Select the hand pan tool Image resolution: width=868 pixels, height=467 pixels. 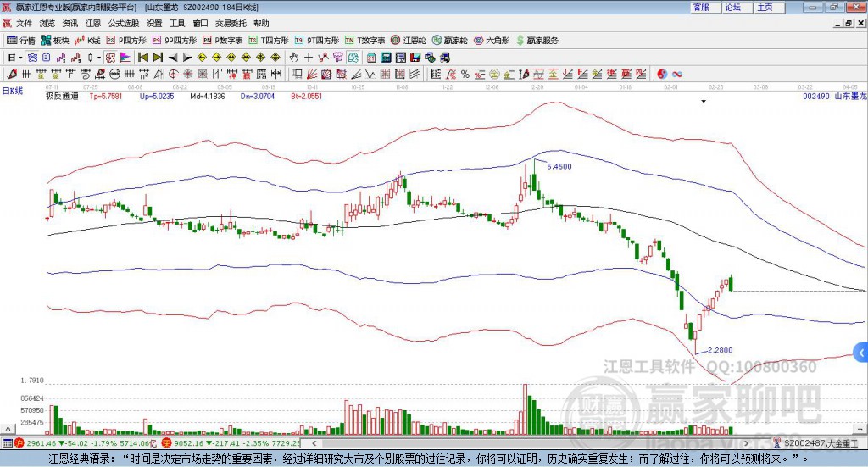pyautogui.click(x=294, y=58)
